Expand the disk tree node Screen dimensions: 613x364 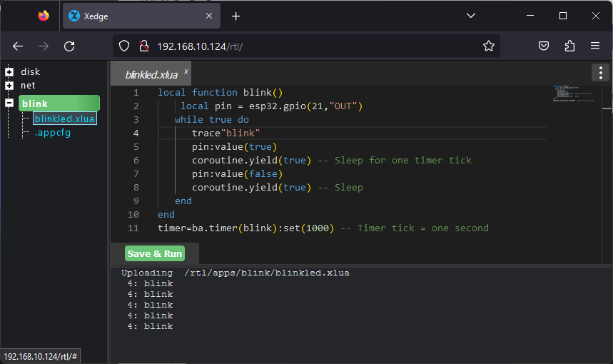pyautogui.click(x=9, y=71)
